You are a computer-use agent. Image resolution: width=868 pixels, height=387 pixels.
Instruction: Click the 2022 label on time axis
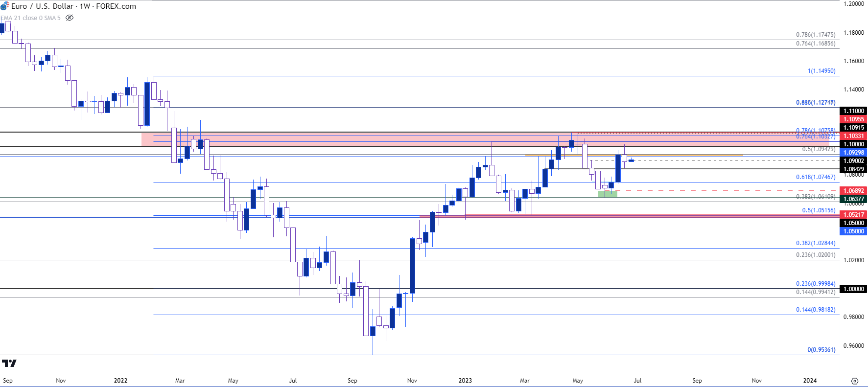(120, 381)
